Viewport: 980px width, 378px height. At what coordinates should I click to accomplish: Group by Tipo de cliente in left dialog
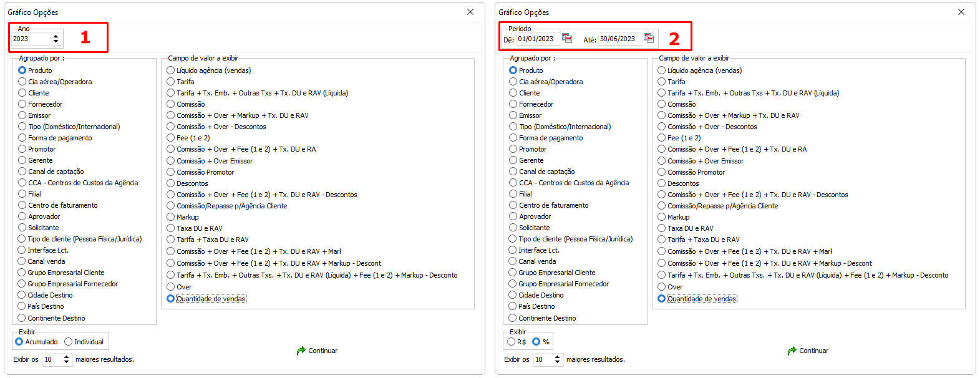pos(80,239)
